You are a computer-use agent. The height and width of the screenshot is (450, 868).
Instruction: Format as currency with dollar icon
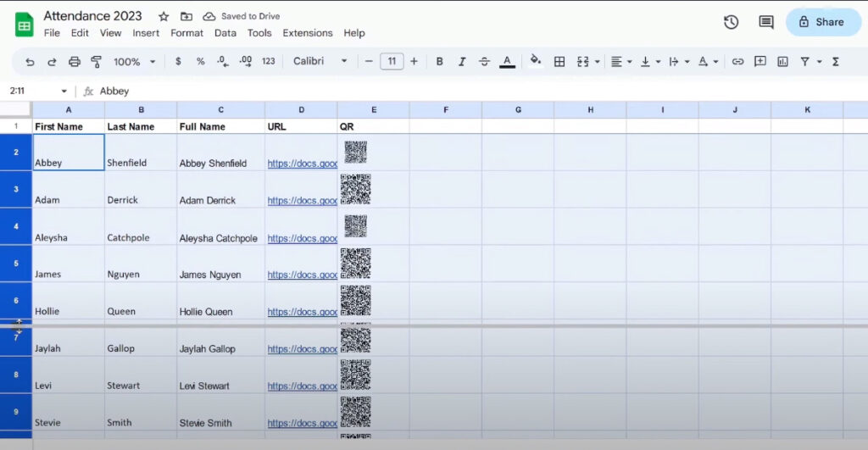click(178, 61)
